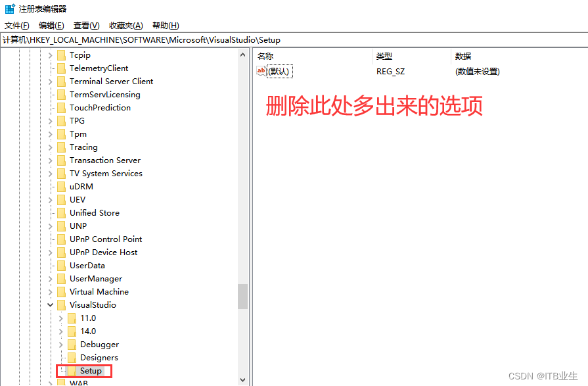Expand the Virtual Machine key
The image size is (588, 386).
pos(50,292)
